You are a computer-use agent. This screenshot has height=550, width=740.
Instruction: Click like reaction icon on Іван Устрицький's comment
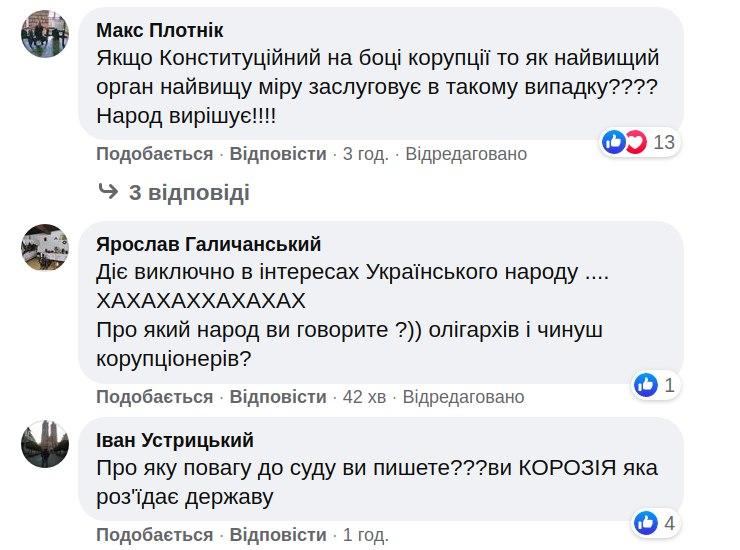646,522
